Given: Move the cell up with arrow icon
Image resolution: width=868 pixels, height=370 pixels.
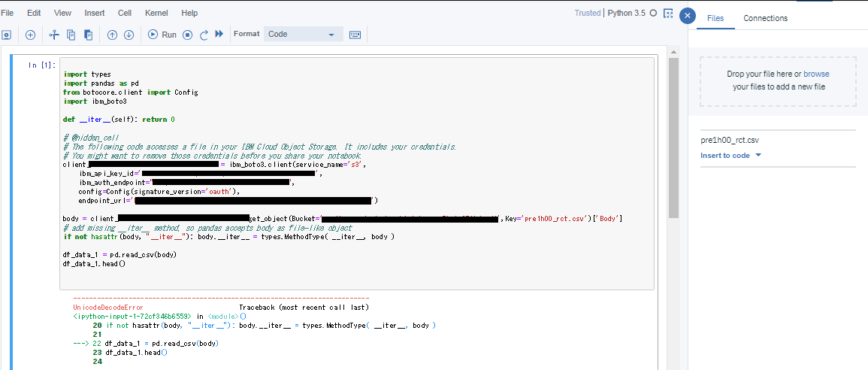Looking at the screenshot, I should point(112,35).
